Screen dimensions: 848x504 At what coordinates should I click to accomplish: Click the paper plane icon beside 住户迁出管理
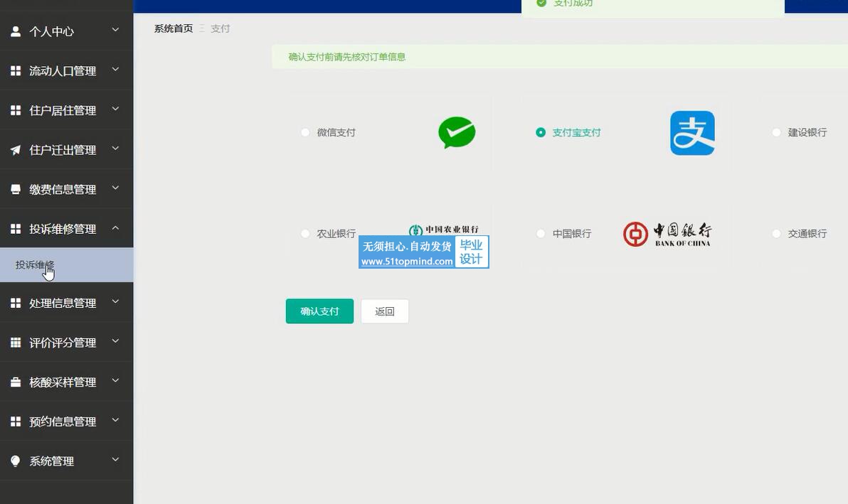coord(16,149)
